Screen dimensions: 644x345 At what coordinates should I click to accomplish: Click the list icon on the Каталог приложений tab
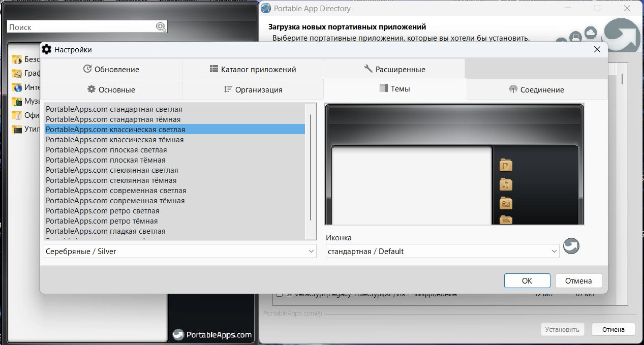pyautogui.click(x=214, y=69)
